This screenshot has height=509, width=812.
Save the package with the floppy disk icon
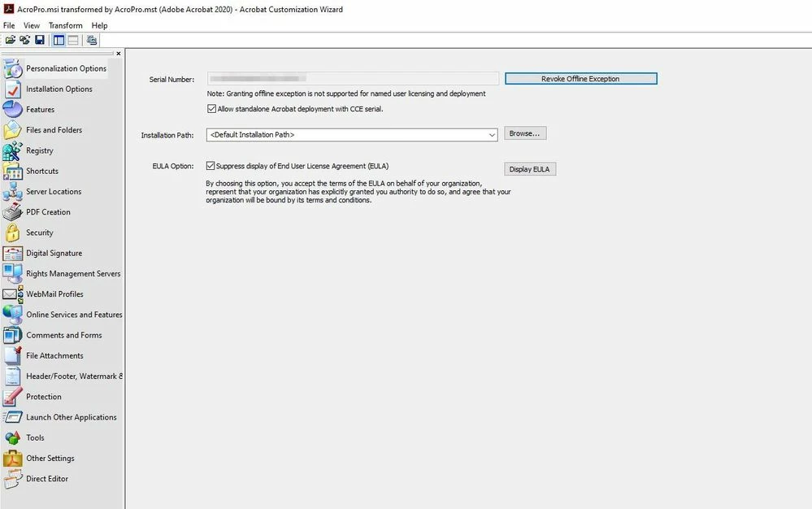tap(39, 40)
